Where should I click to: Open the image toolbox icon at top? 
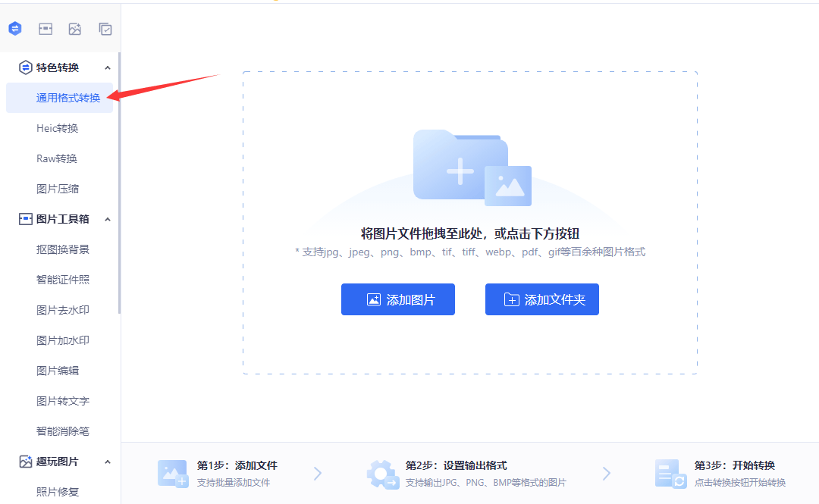pyautogui.click(x=45, y=28)
